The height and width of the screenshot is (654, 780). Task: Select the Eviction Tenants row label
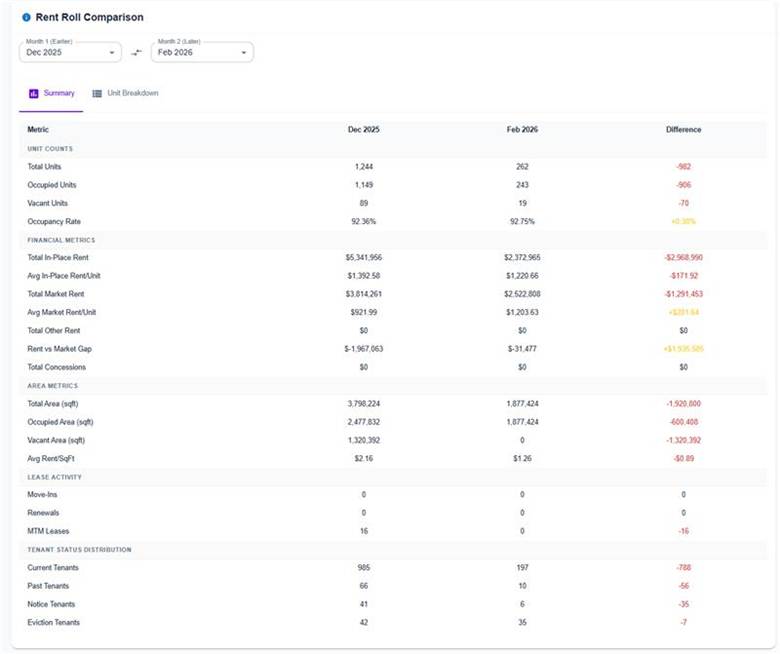click(x=55, y=623)
